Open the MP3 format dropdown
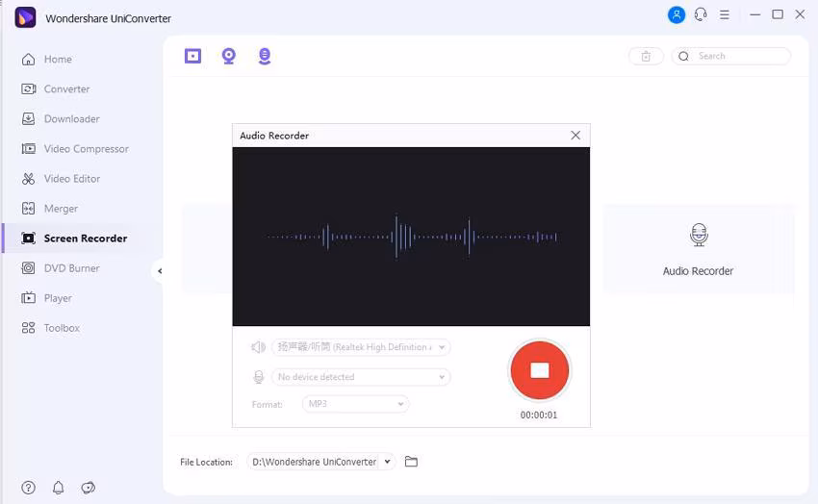Image resolution: width=818 pixels, height=504 pixels. click(x=355, y=404)
